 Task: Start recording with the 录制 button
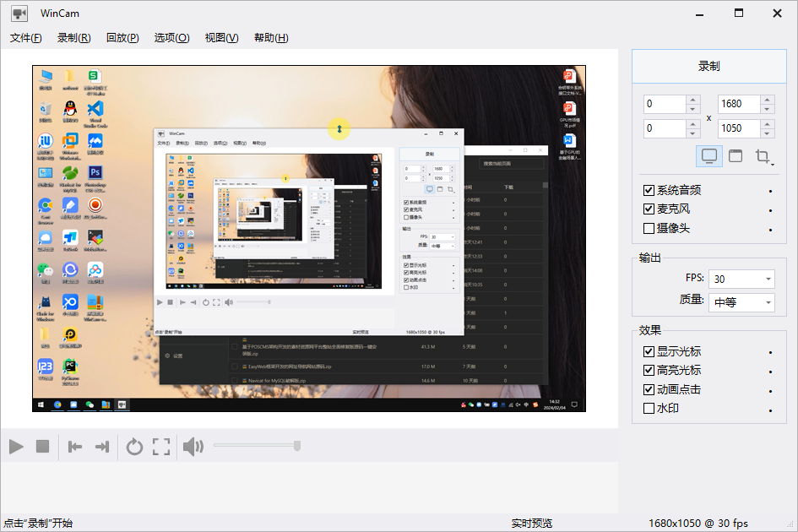709,66
